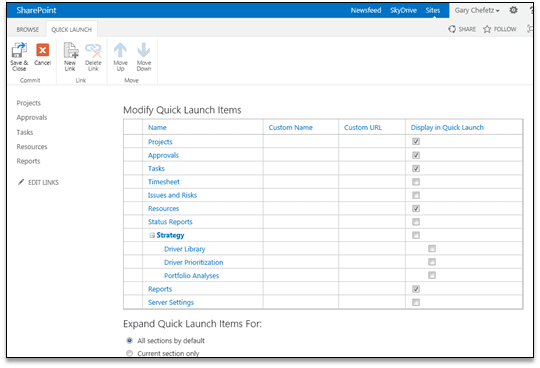Enable Status Reports checkbox
This screenshot has width=540, height=368.
416,222
